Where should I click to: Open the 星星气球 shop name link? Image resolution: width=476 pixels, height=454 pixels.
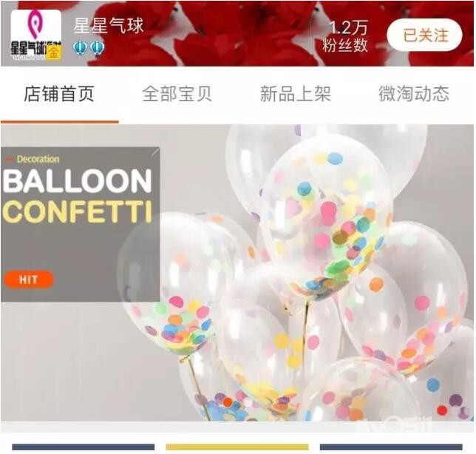point(109,25)
